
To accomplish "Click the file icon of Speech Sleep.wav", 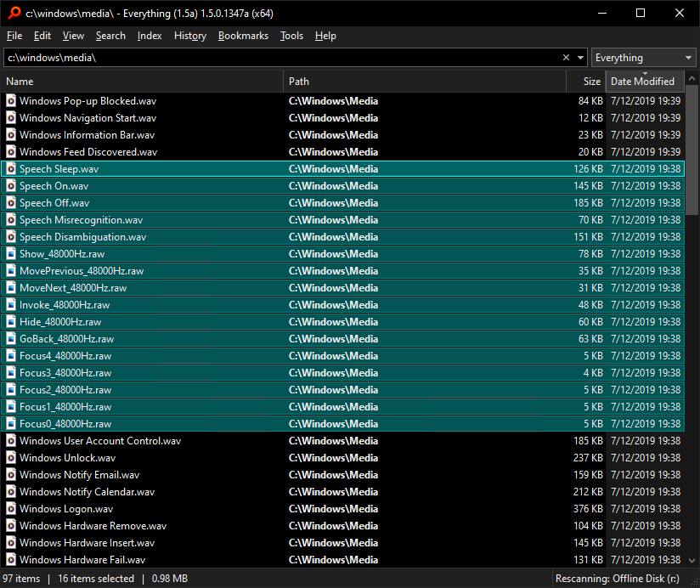I will (11, 169).
